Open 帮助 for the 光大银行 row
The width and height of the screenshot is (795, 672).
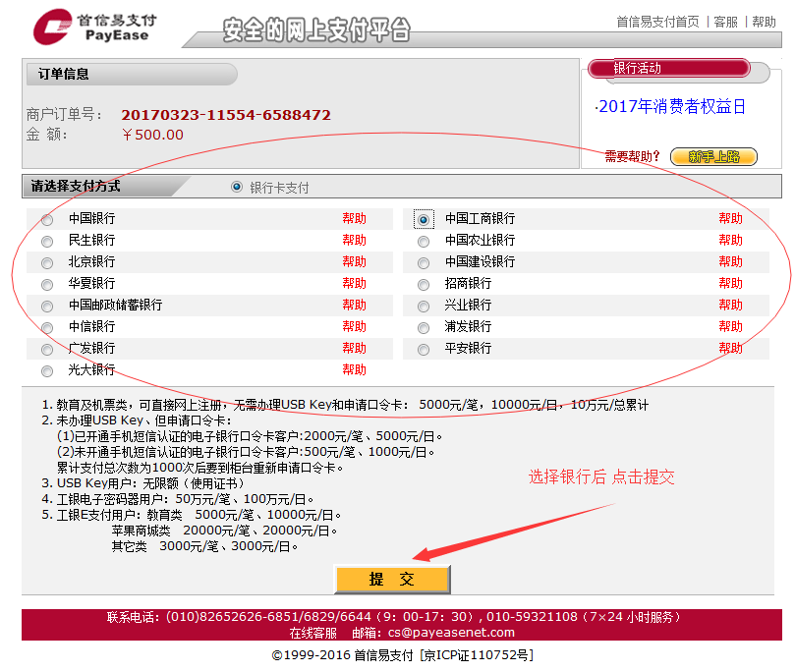[354, 370]
